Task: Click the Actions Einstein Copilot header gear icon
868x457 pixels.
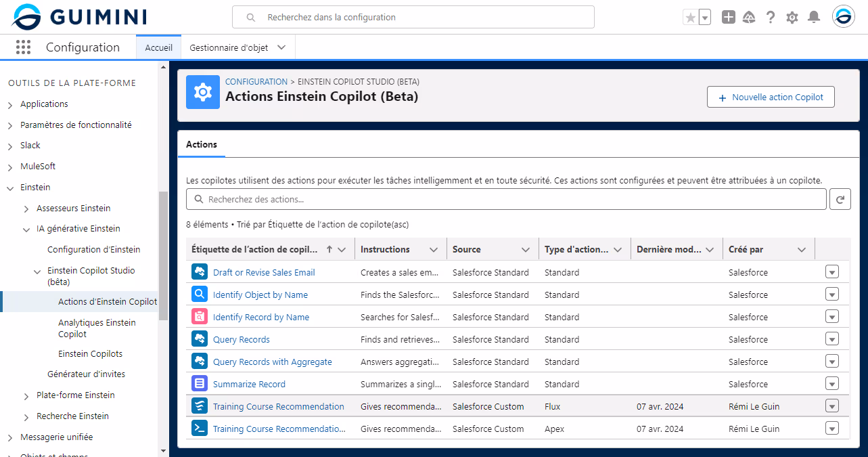Action: point(203,92)
